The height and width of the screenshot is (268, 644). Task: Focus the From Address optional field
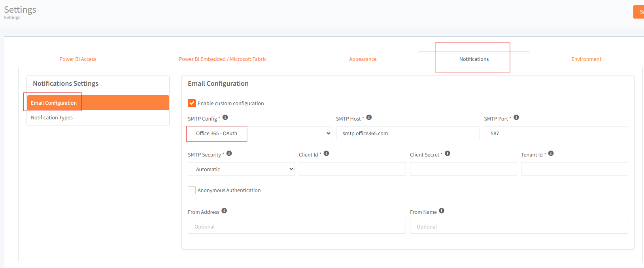297,227
